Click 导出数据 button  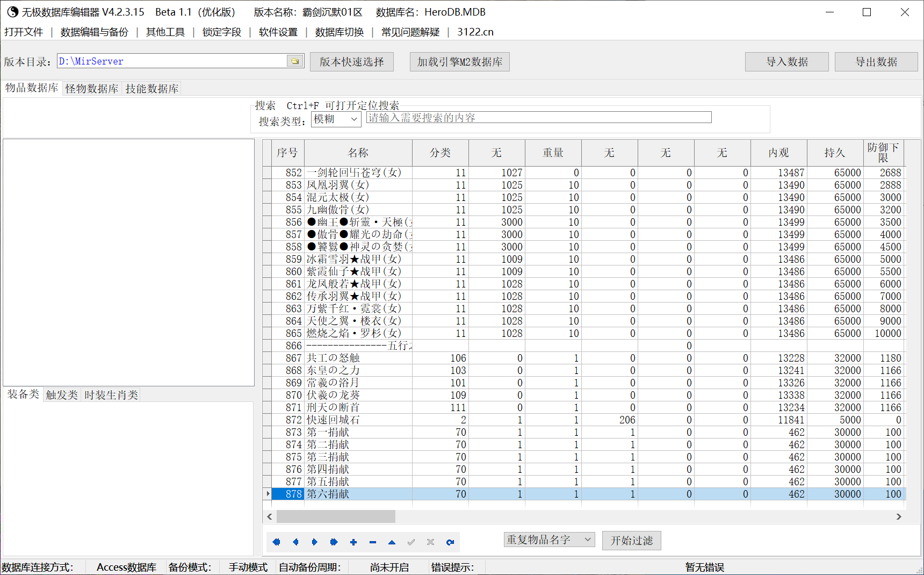pos(877,62)
